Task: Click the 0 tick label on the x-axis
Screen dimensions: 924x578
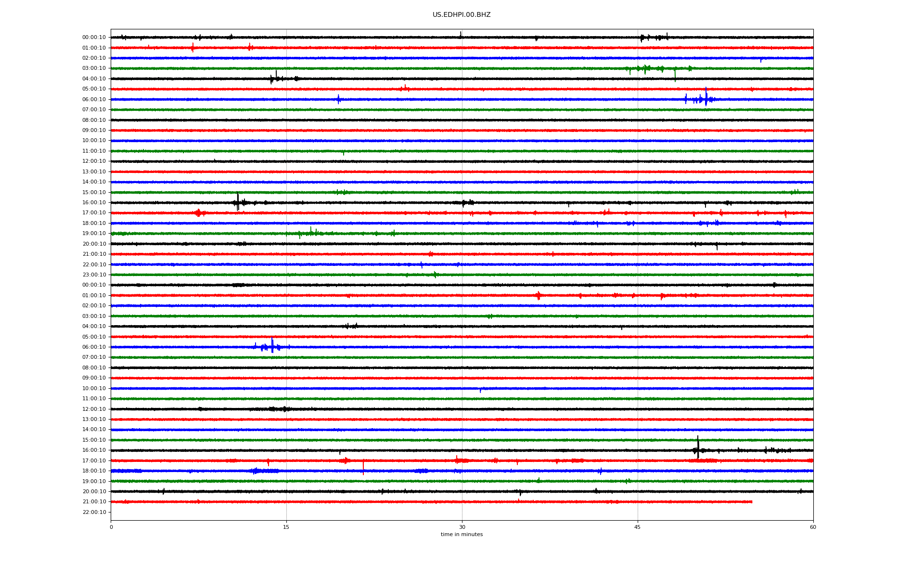Action: 111,527
